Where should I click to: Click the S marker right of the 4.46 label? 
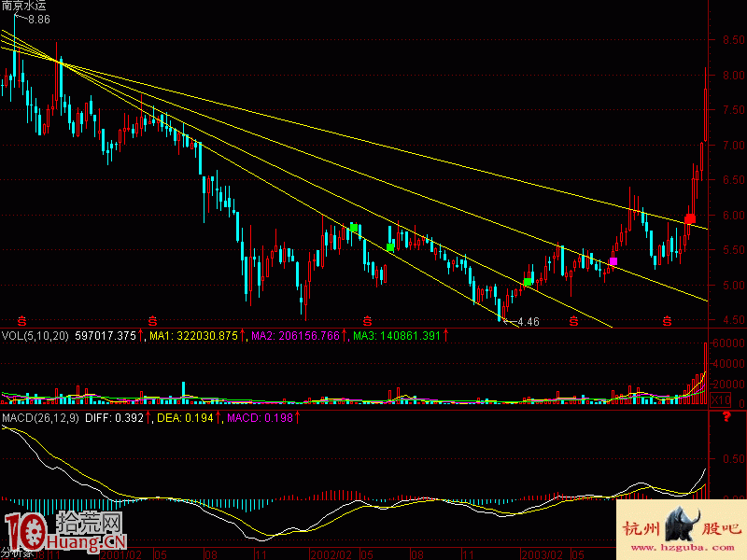pyautogui.click(x=573, y=321)
